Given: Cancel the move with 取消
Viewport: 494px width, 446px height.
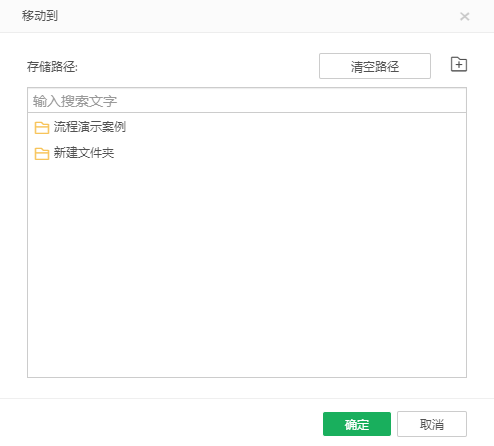Looking at the screenshot, I should pyautogui.click(x=432, y=424).
